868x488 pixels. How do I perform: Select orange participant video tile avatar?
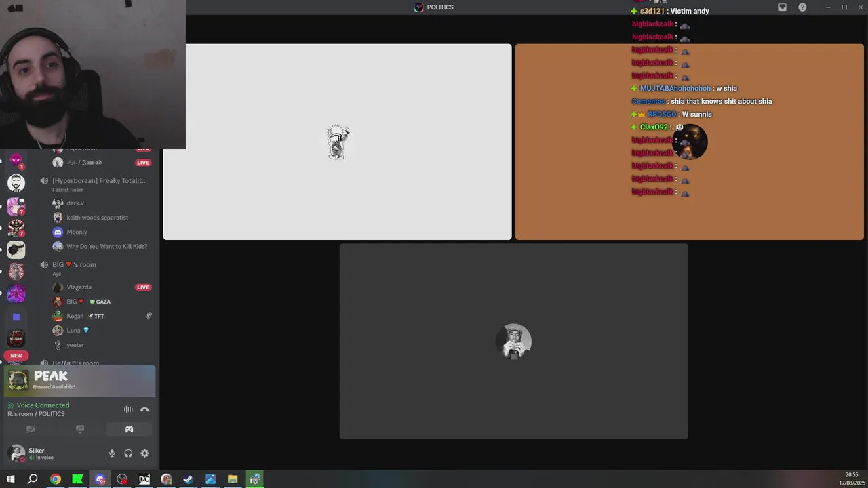tap(690, 142)
